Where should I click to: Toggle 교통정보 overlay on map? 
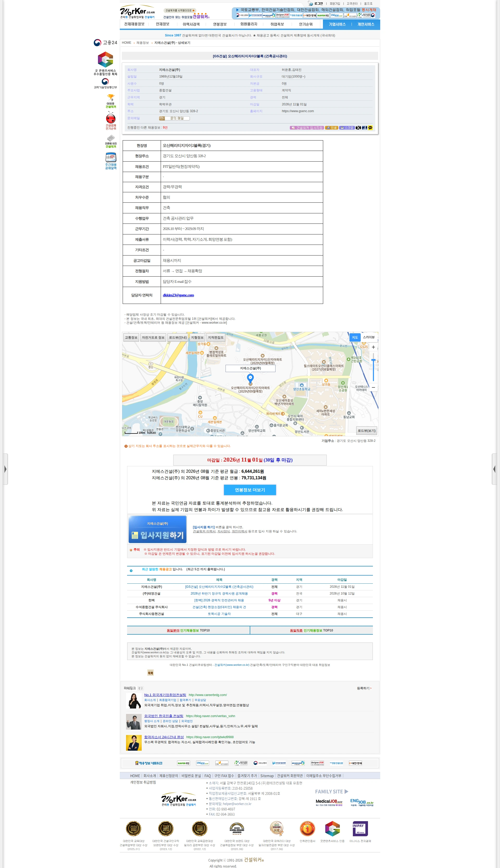131,337
